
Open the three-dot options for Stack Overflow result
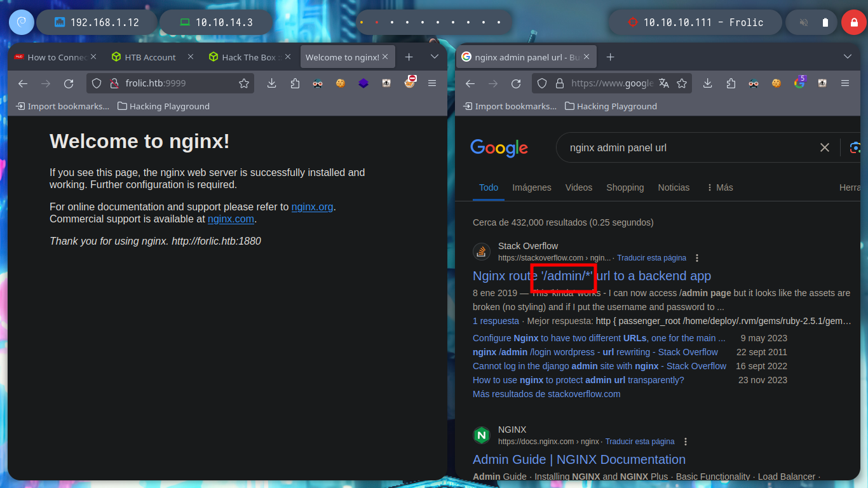pyautogui.click(x=697, y=258)
